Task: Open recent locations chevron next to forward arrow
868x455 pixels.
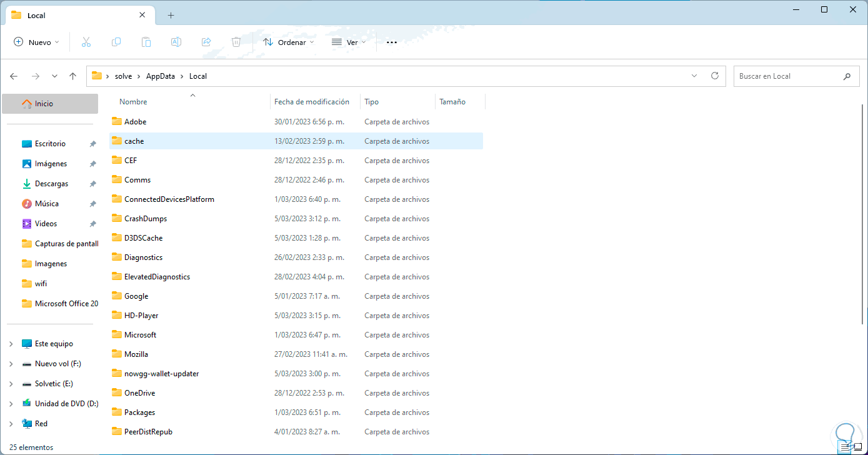Action: click(x=54, y=76)
